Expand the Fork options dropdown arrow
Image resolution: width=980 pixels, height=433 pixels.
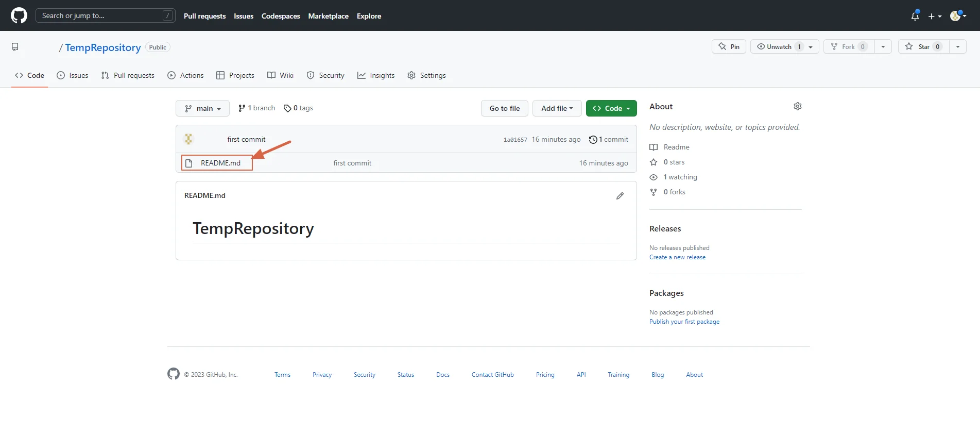883,46
